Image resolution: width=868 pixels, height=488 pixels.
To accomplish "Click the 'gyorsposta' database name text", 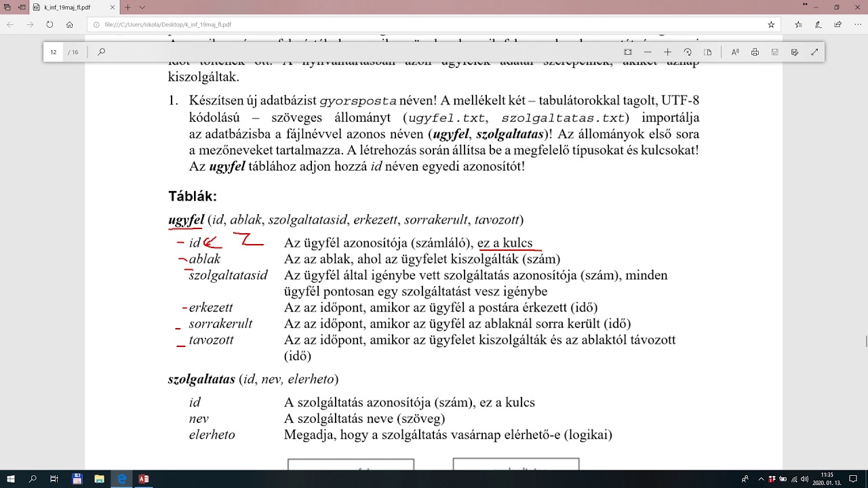I will click(x=358, y=101).
